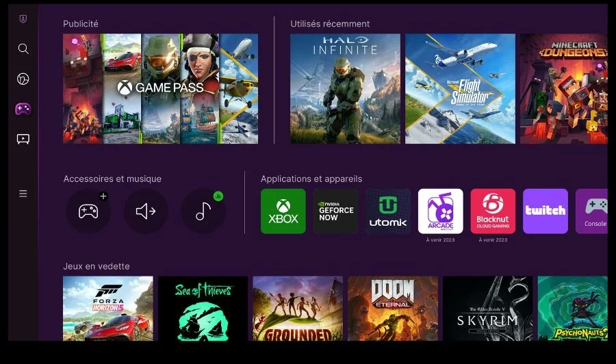Open the privacy shield icon in the sidebar
The height and width of the screenshot is (364, 616).
[23, 19]
